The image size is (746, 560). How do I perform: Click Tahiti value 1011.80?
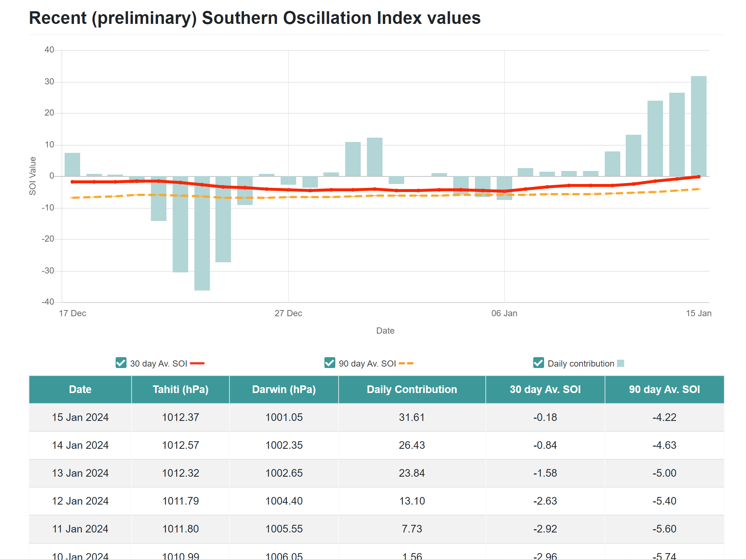(181, 529)
